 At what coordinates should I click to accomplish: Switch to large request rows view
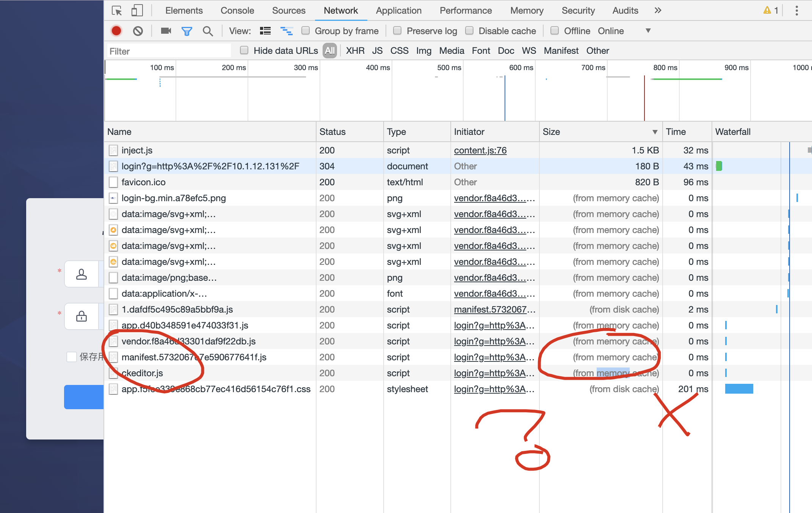[x=265, y=31]
